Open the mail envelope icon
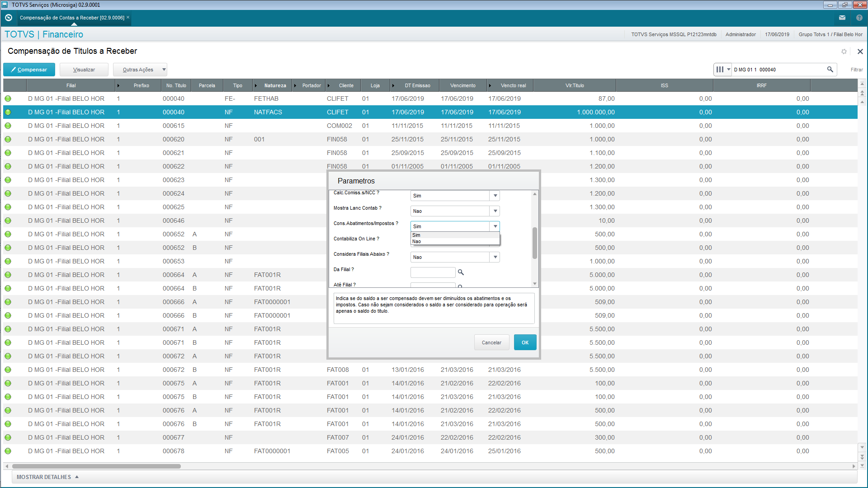The height and width of the screenshot is (488, 868). (x=842, y=18)
